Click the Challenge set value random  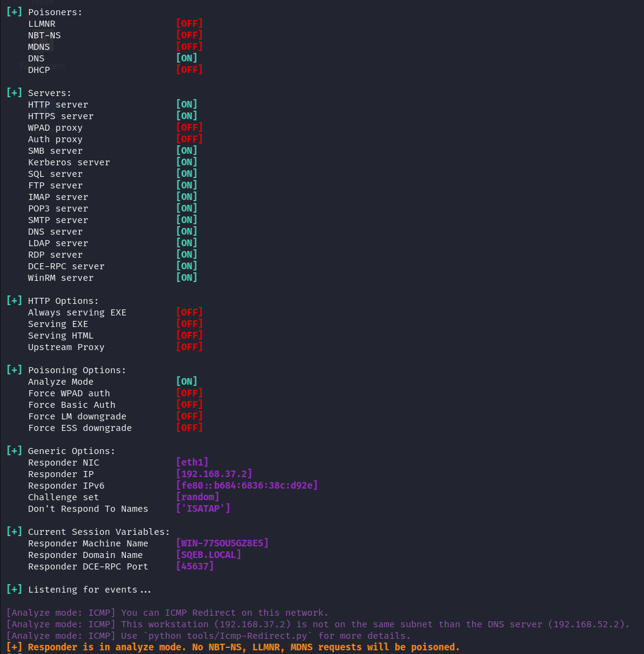(x=198, y=497)
